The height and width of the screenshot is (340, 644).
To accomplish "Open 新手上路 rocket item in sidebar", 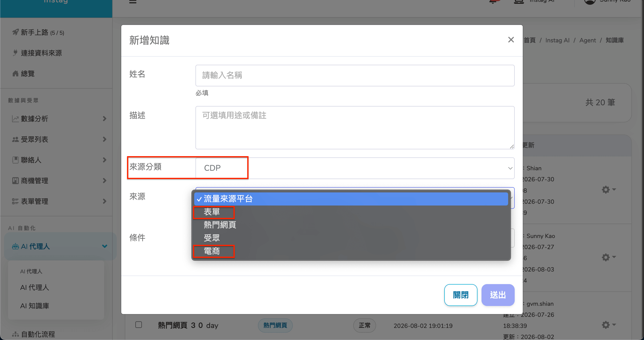I will click(38, 32).
